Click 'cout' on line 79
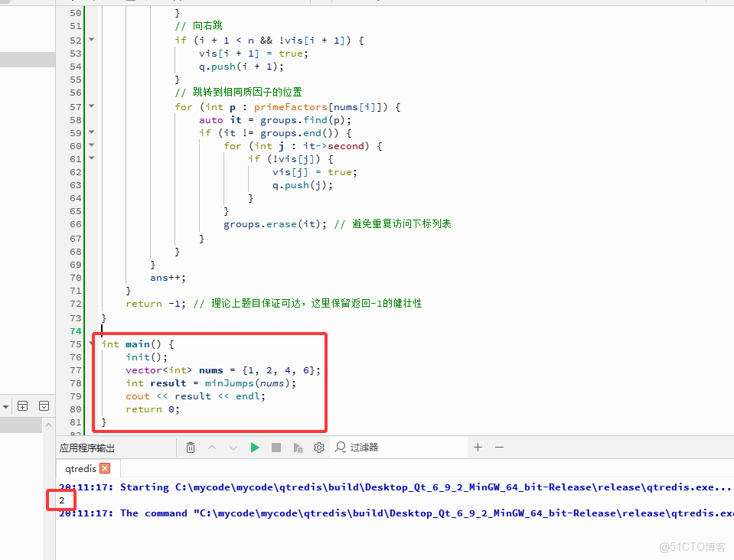Image resolution: width=734 pixels, height=560 pixels. (x=138, y=396)
